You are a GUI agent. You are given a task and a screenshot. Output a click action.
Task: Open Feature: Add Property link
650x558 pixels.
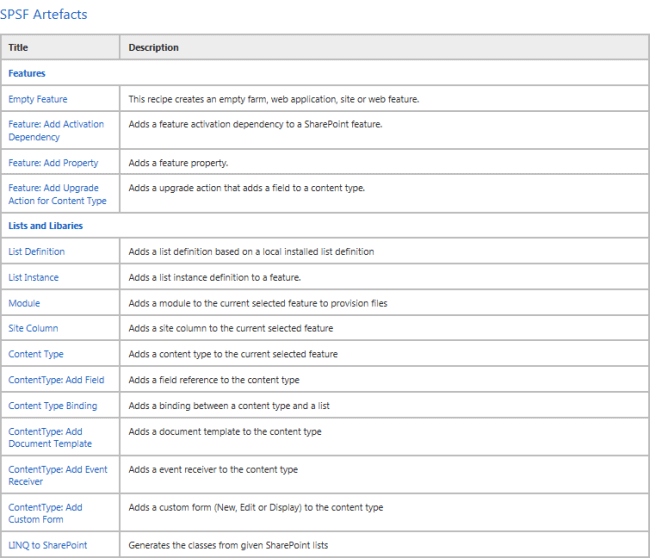click(53, 162)
